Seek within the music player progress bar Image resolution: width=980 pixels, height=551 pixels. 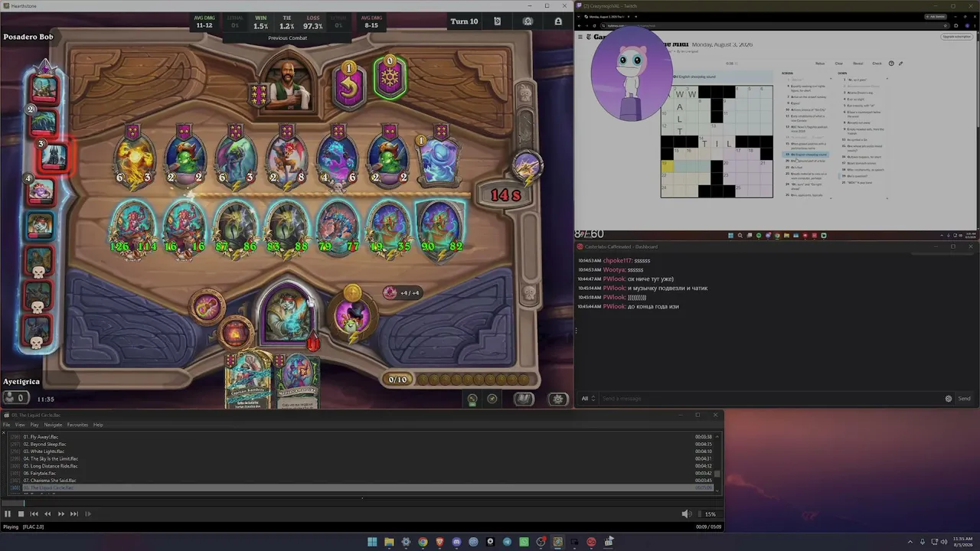tap(361, 503)
